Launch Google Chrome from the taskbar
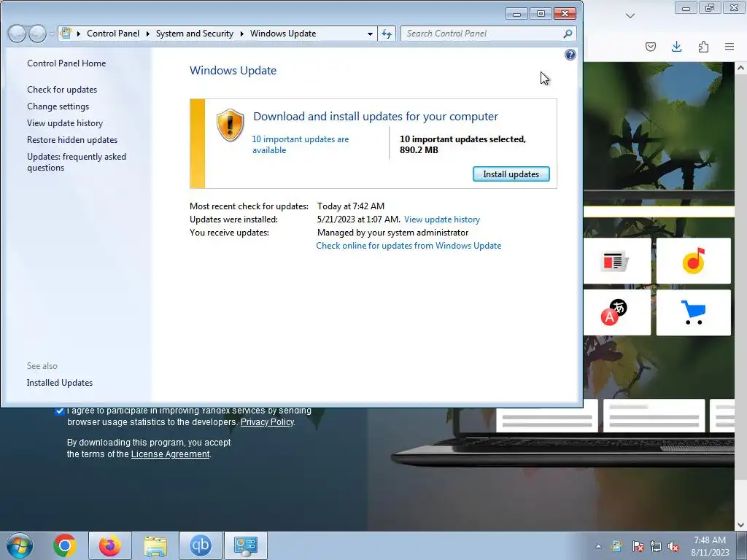The height and width of the screenshot is (560, 747). click(65, 545)
